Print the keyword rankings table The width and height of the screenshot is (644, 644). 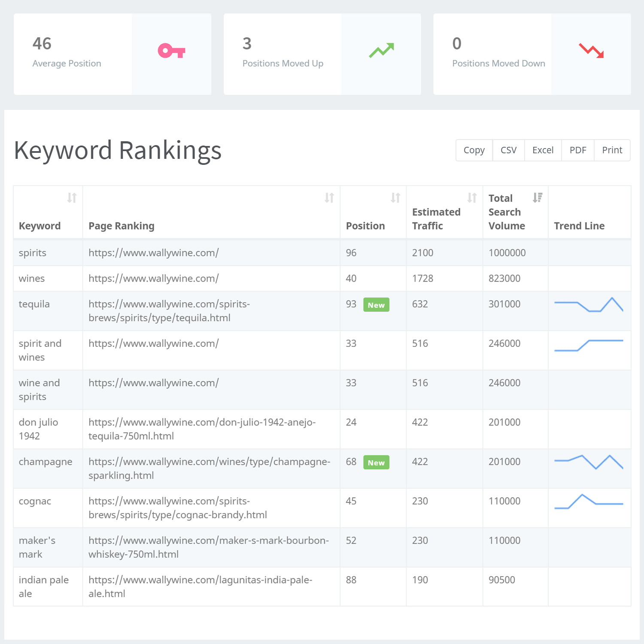tap(612, 150)
